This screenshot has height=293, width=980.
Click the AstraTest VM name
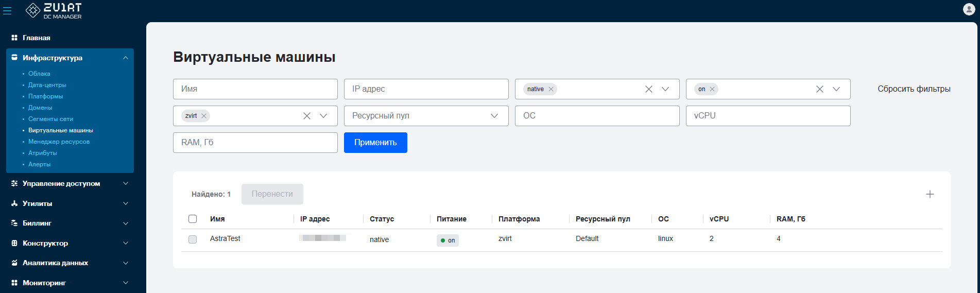(225, 238)
